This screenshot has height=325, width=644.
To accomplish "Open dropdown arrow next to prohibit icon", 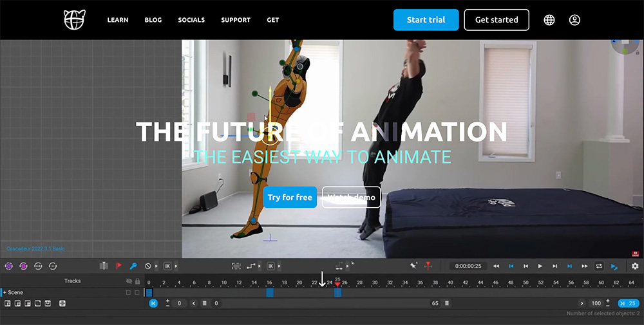I will [156, 266].
